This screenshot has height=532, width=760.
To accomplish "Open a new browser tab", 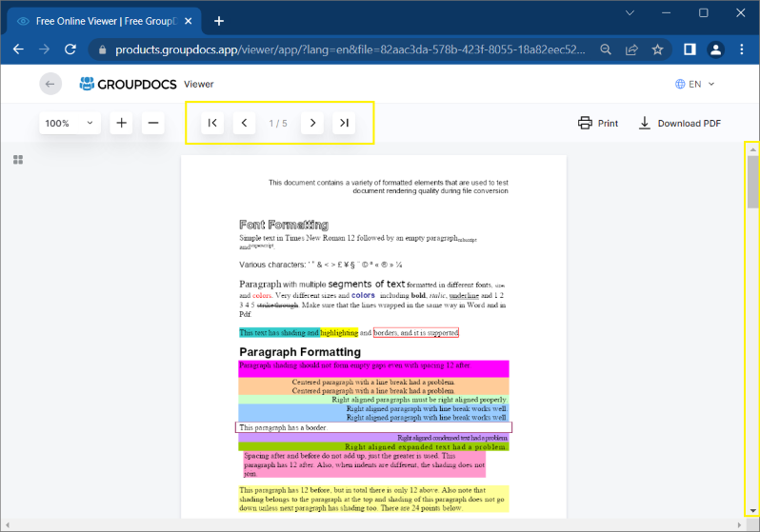I will (x=219, y=21).
